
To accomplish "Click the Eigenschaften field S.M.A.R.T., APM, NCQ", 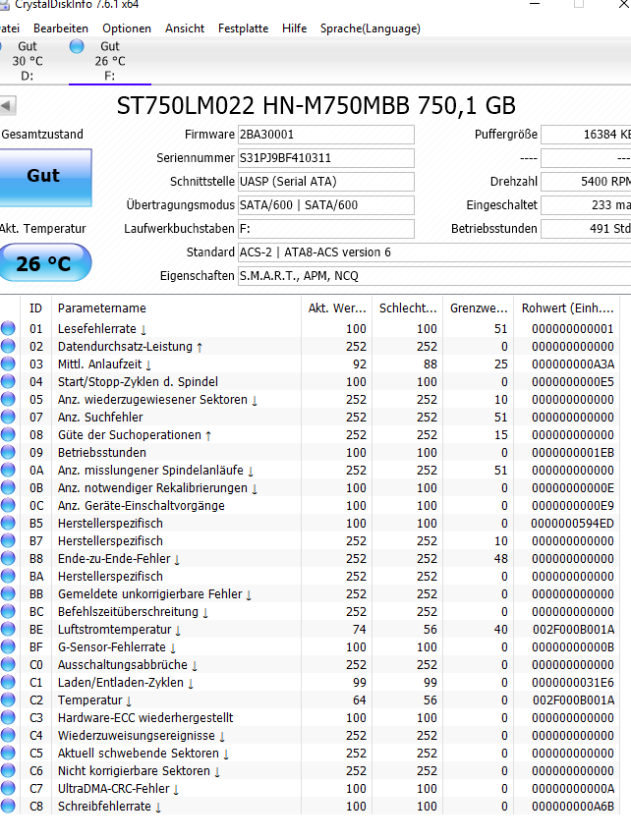I will pos(434,276).
